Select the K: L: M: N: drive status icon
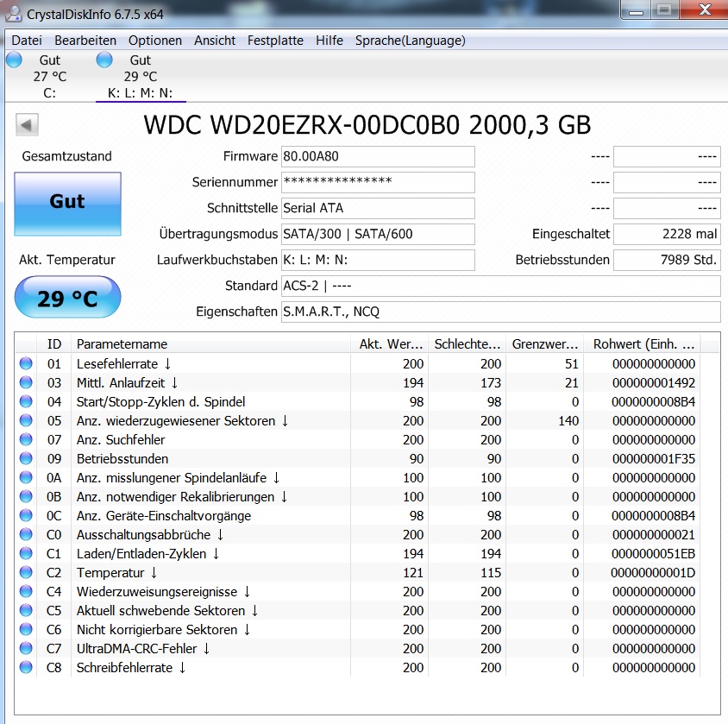The width and height of the screenshot is (728, 724). tap(104, 60)
